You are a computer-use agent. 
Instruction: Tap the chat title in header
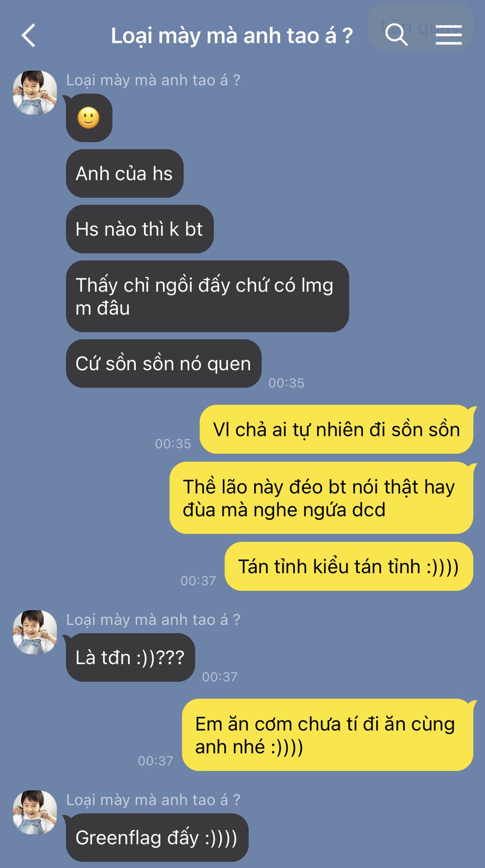pyautogui.click(x=232, y=36)
